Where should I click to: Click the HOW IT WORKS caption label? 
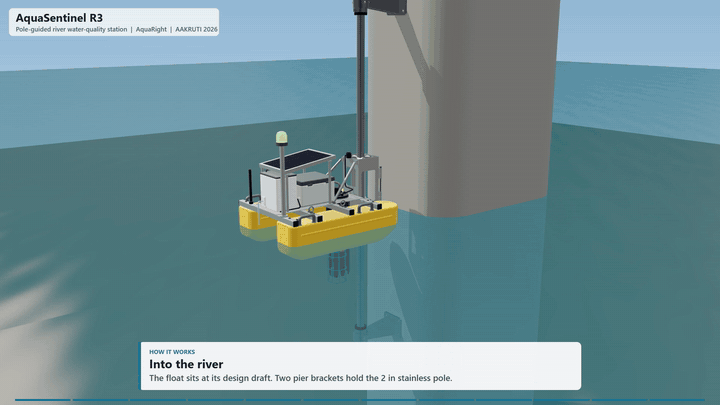(172, 352)
